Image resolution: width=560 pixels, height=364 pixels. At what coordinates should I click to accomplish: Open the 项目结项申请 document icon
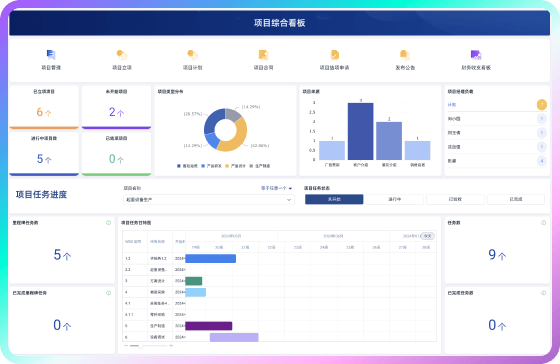point(334,55)
